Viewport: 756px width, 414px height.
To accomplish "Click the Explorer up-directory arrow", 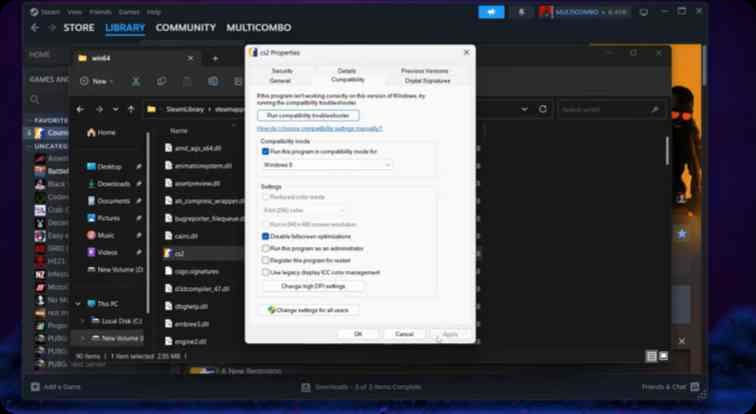I will 130,108.
